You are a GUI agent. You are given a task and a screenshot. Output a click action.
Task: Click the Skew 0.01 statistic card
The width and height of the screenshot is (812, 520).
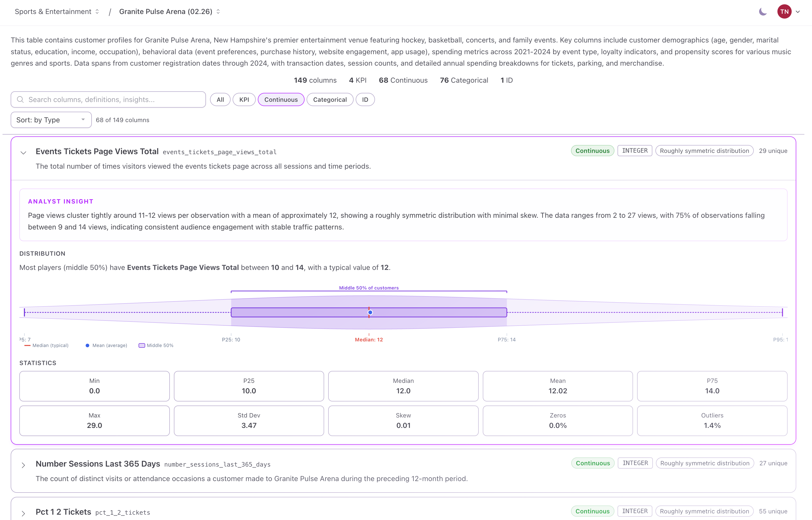click(403, 421)
